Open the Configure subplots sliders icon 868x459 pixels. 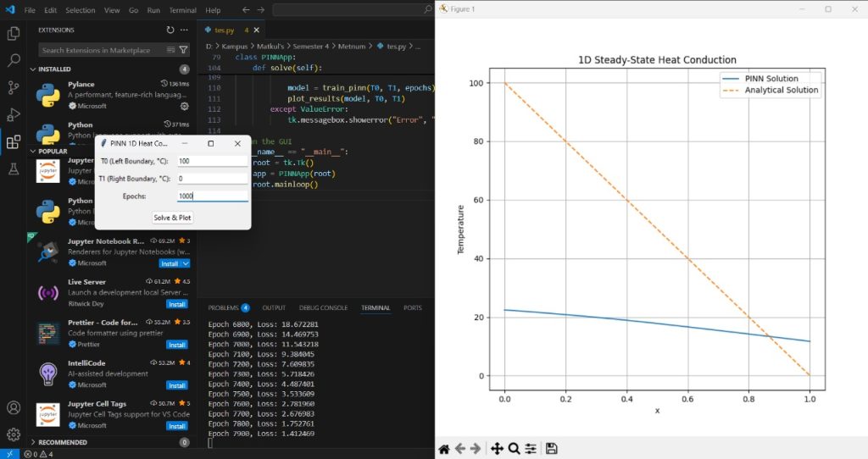click(531, 448)
